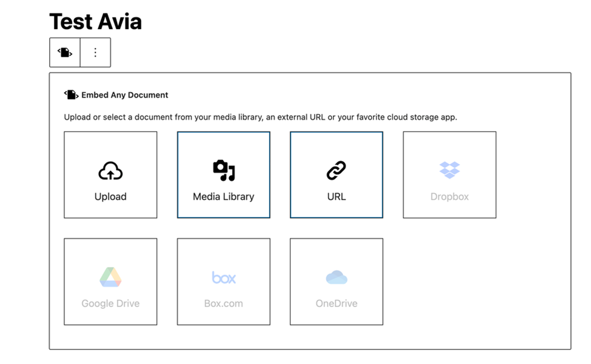
Task: Open the block options three-dot menu
Action: click(95, 53)
